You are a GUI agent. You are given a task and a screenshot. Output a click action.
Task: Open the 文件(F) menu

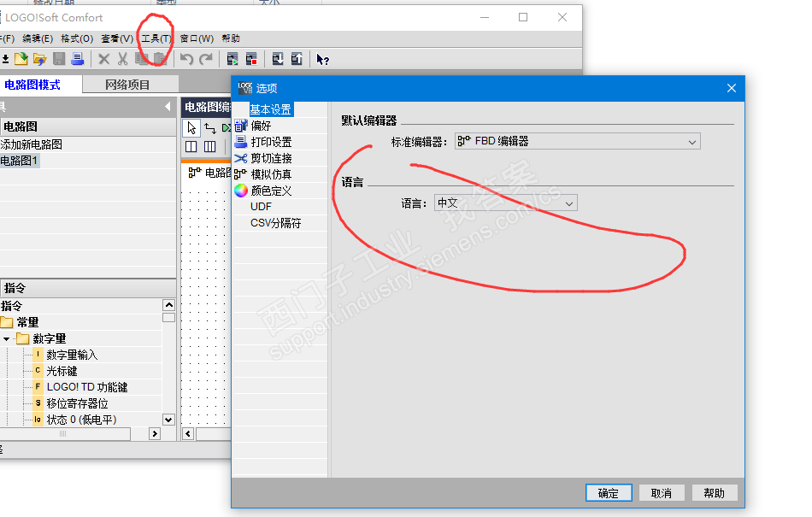7,38
